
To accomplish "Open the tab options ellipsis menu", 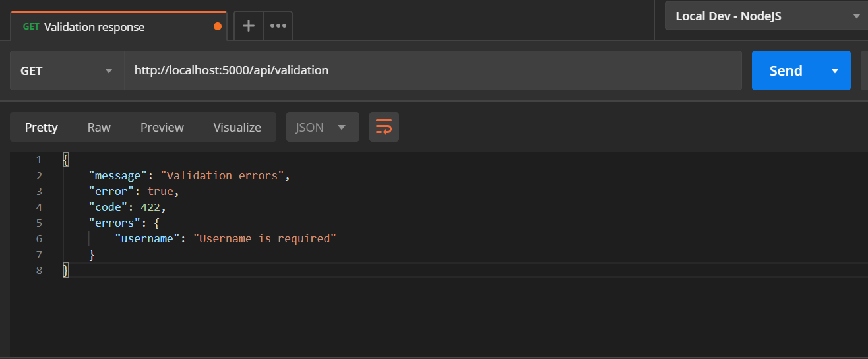I will coord(278,26).
